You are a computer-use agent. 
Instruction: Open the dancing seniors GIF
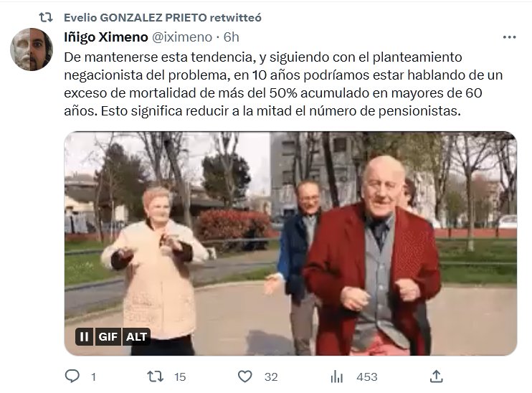(291, 243)
